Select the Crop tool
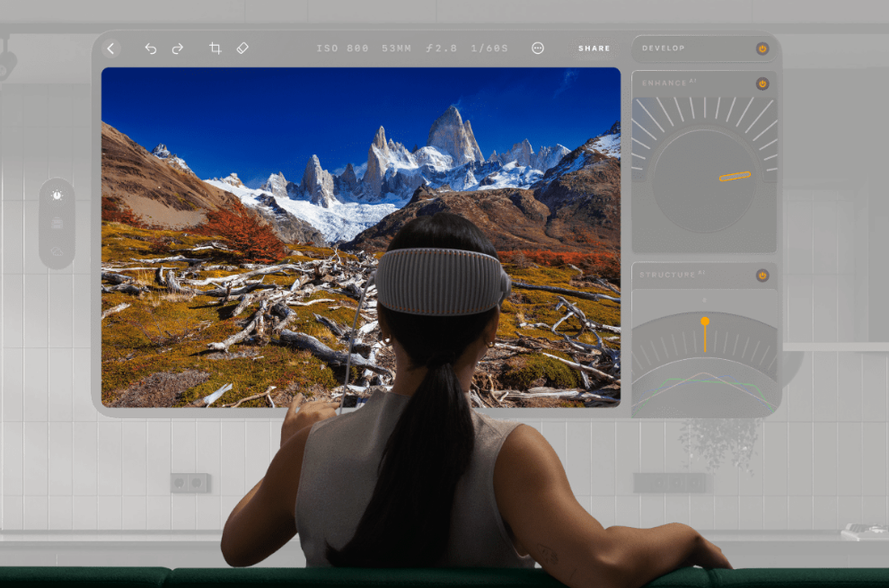This screenshot has height=588, width=889. click(x=216, y=48)
